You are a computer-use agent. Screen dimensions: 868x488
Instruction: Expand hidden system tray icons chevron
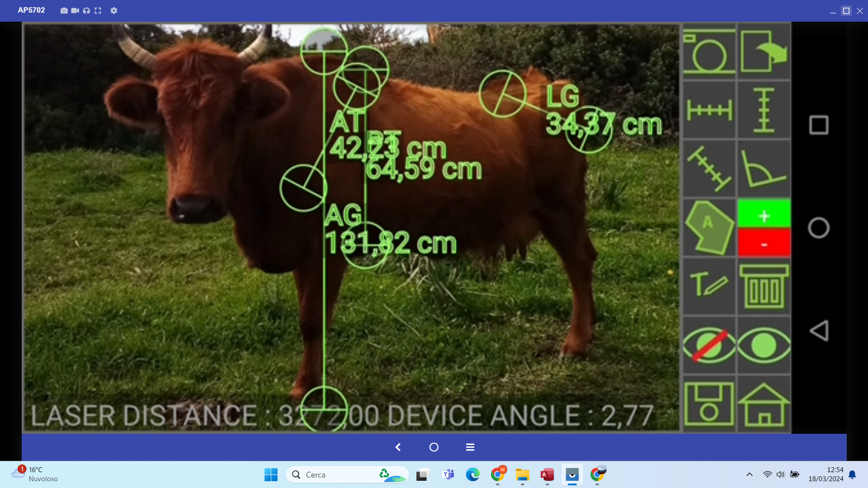click(x=749, y=474)
